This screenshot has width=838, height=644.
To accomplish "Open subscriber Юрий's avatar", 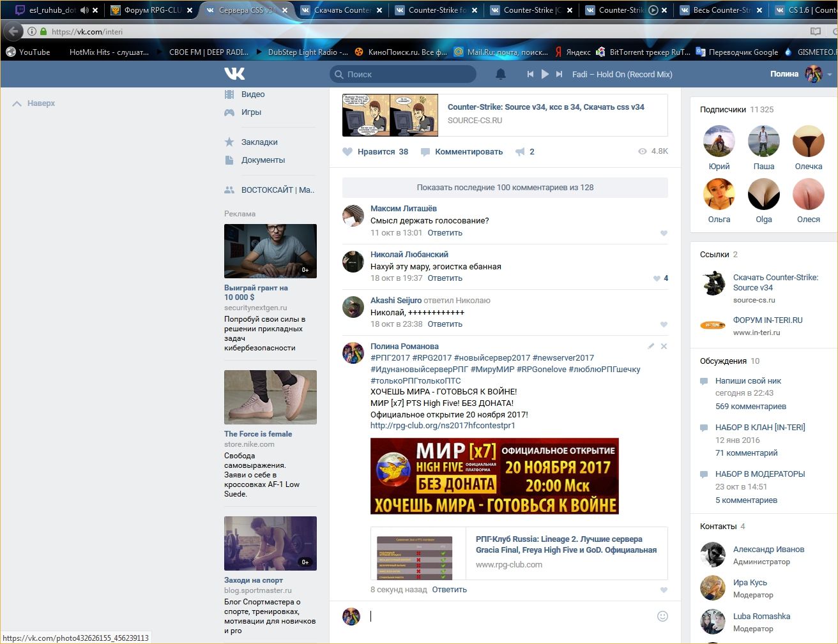I will [x=719, y=141].
